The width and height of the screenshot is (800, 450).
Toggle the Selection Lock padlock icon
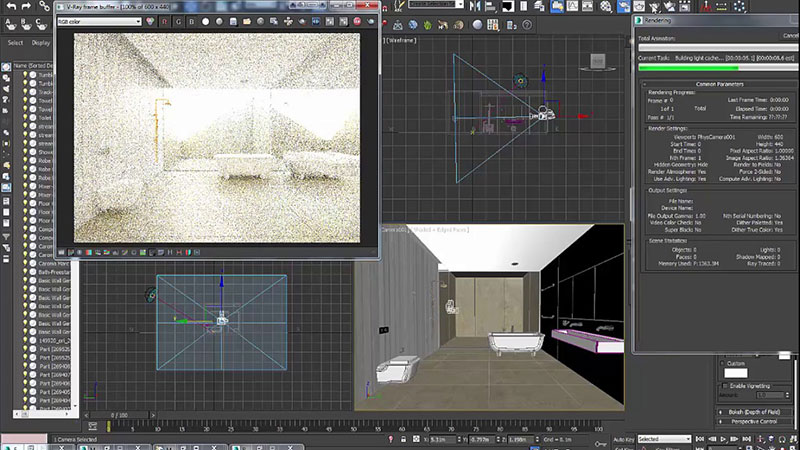[403, 439]
